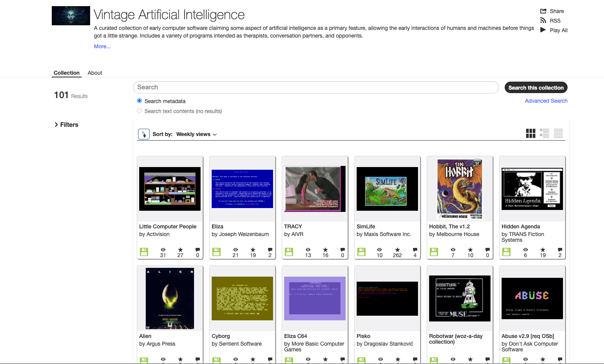Click the 'by Maxis Software Inc.' text
Viewport: 604px width, 364px height.
pyautogui.click(x=384, y=234)
